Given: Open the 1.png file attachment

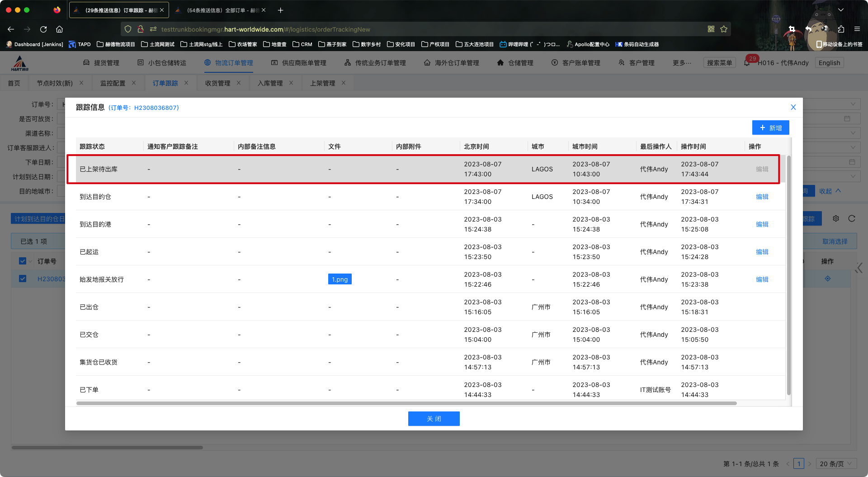Looking at the screenshot, I should 340,279.
